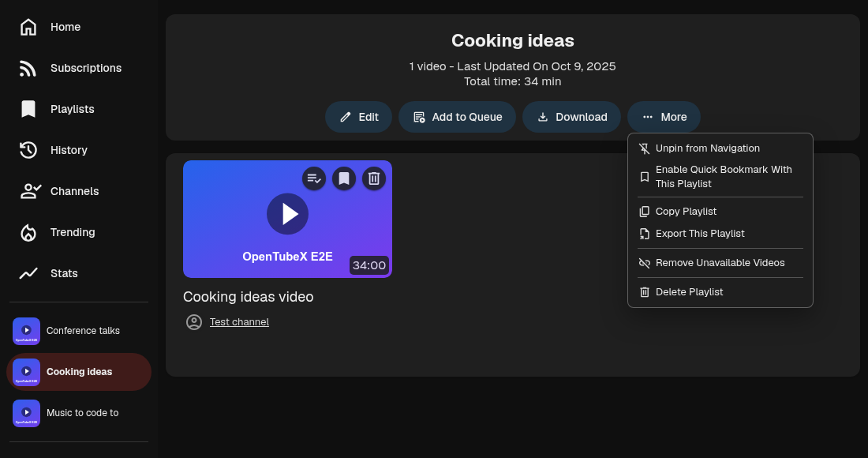This screenshot has height=458, width=868.
Task: Close the More dropdown button
Action: click(664, 117)
